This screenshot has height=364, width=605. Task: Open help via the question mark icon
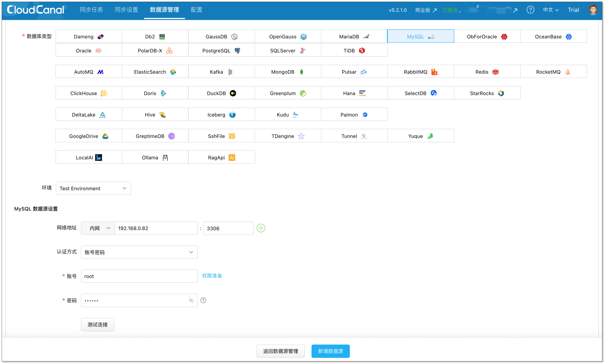pos(530,10)
